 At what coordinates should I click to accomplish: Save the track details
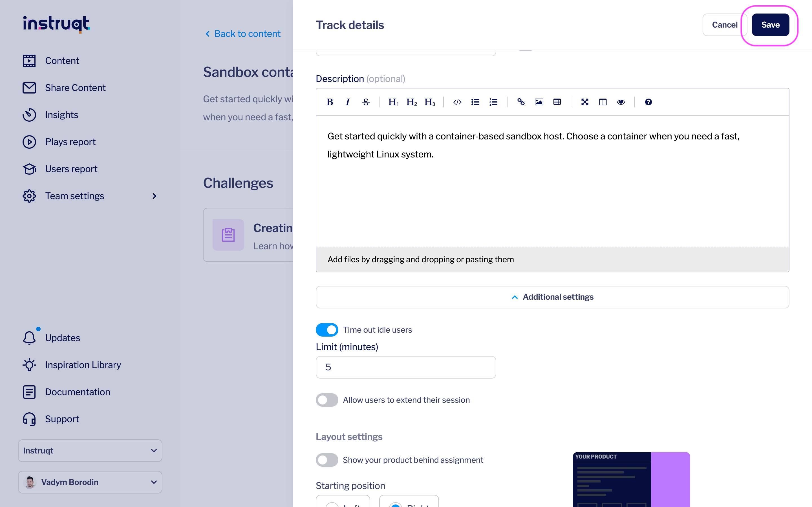tap(770, 25)
